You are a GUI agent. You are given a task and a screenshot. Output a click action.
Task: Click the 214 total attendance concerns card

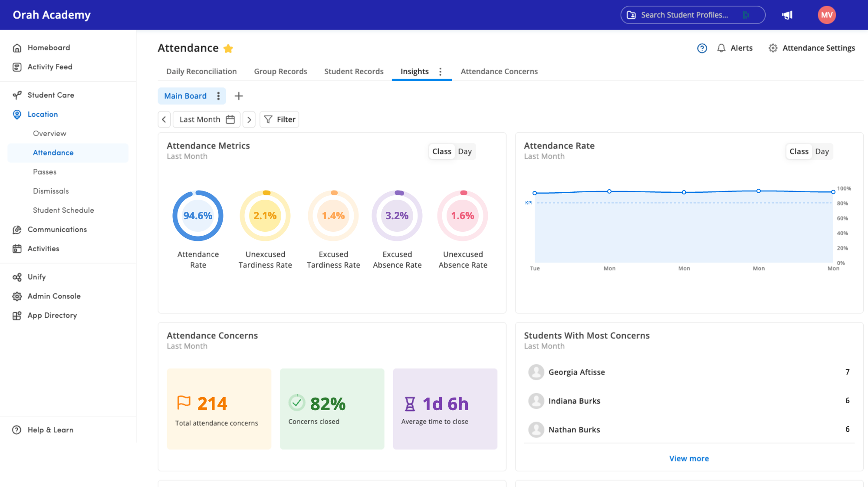(x=219, y=409)
